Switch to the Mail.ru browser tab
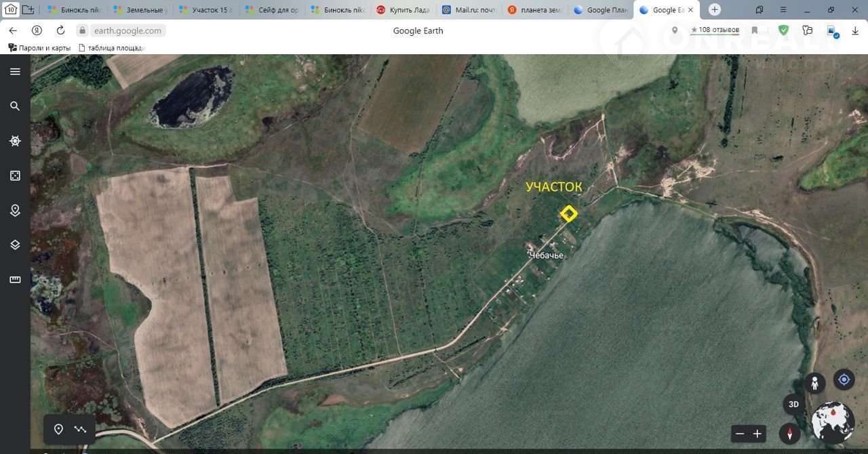 pos(469,10)
